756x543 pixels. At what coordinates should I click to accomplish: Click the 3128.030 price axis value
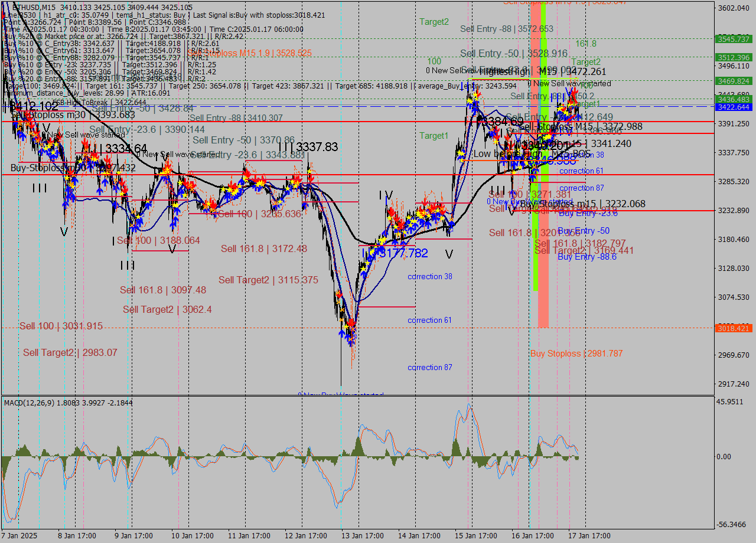(734, 268)
